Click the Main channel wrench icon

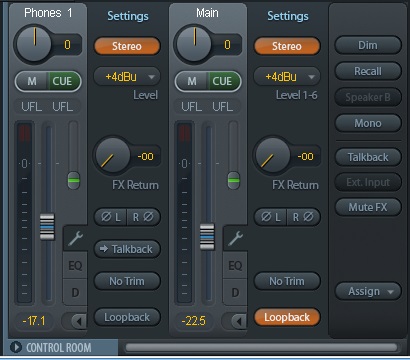point(235,238)
